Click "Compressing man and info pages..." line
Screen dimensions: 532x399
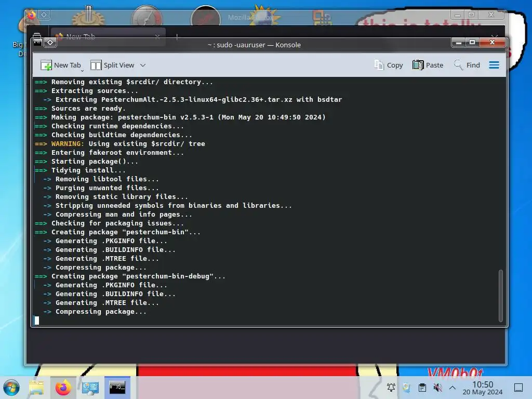coord(117,215)
